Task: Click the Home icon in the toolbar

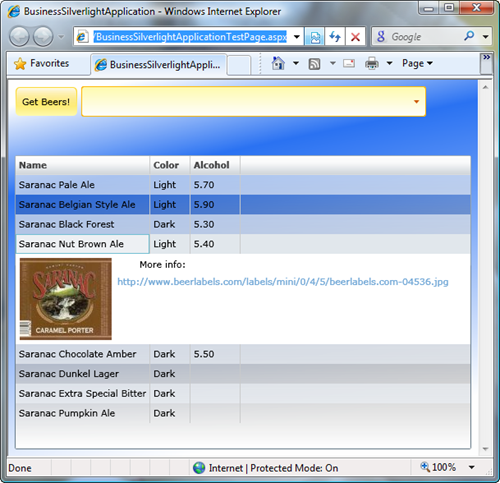Action: 278,63
